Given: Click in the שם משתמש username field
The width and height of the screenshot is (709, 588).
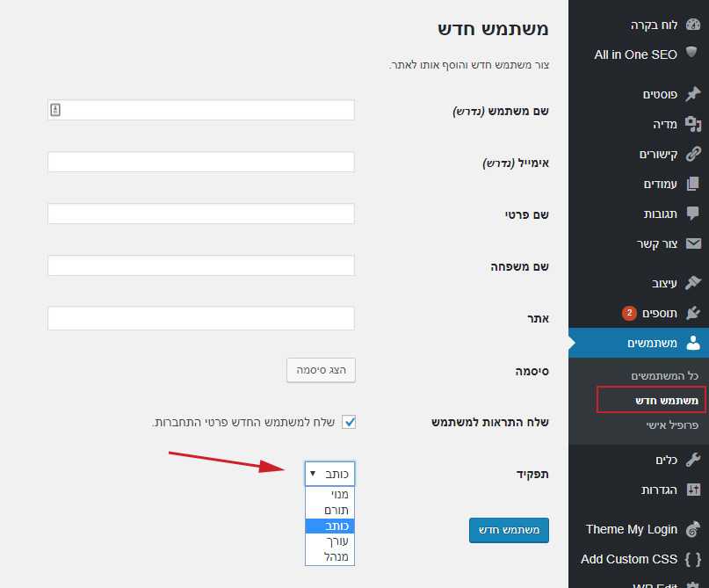Looking at the screenshot, I should point(201,110).
